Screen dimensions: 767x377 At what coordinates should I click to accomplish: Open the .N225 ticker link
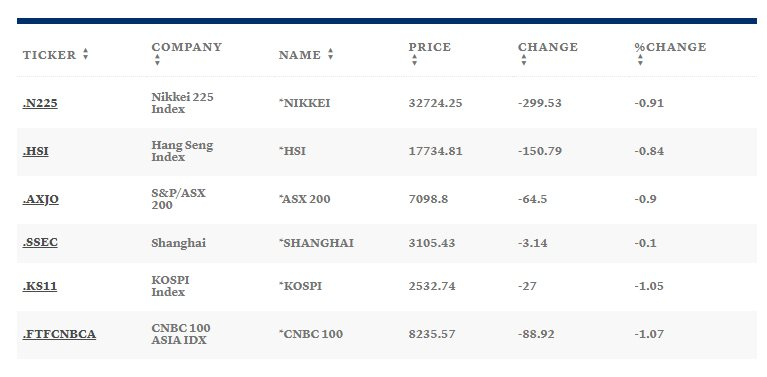[40, 103]
